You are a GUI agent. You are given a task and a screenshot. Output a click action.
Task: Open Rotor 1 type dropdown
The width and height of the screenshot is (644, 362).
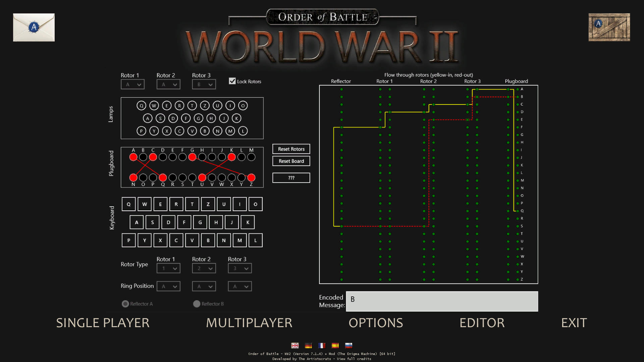pyautogui.click(x=168, y=268)
